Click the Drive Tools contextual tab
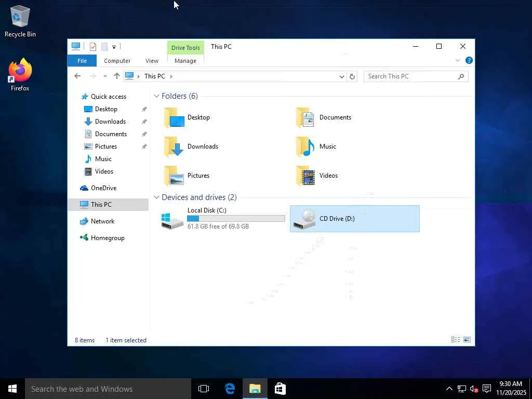 185,48
